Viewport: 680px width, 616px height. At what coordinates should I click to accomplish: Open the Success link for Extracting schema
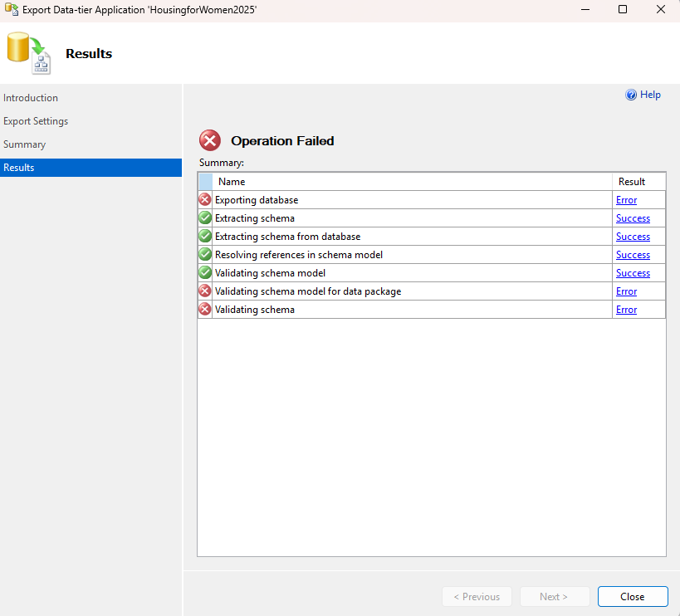[633, 218]
